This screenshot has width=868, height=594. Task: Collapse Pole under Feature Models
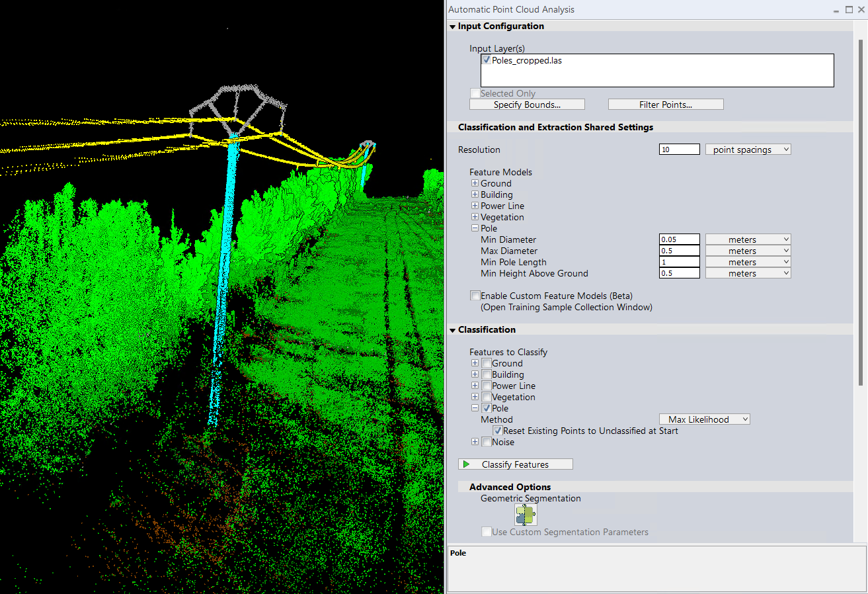click(475, 228)
